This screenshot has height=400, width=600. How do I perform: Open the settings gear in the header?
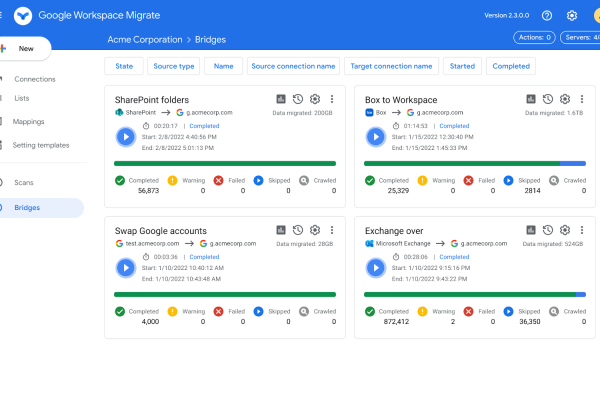(572, 16)
